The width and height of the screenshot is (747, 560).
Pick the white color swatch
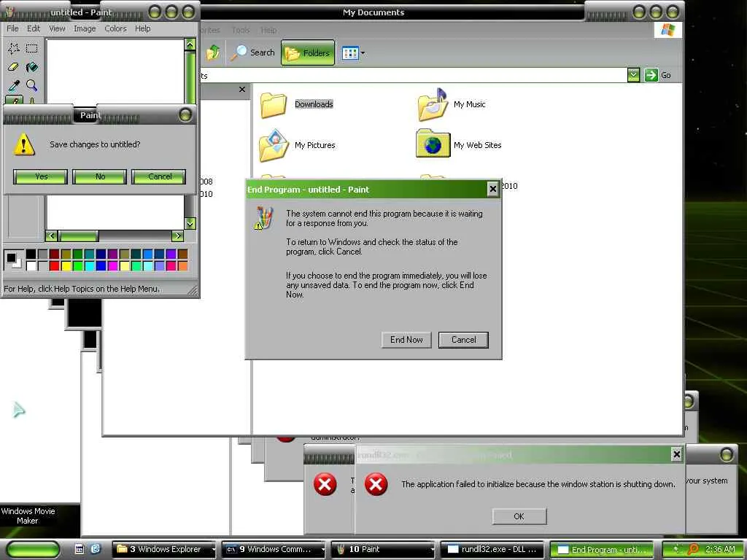[x=31, y=265]
